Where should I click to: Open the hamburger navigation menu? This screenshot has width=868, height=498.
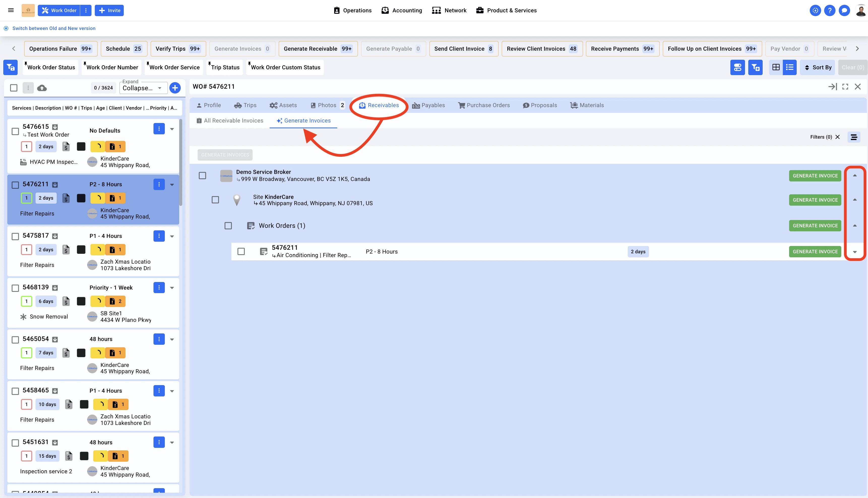point(11,10)
